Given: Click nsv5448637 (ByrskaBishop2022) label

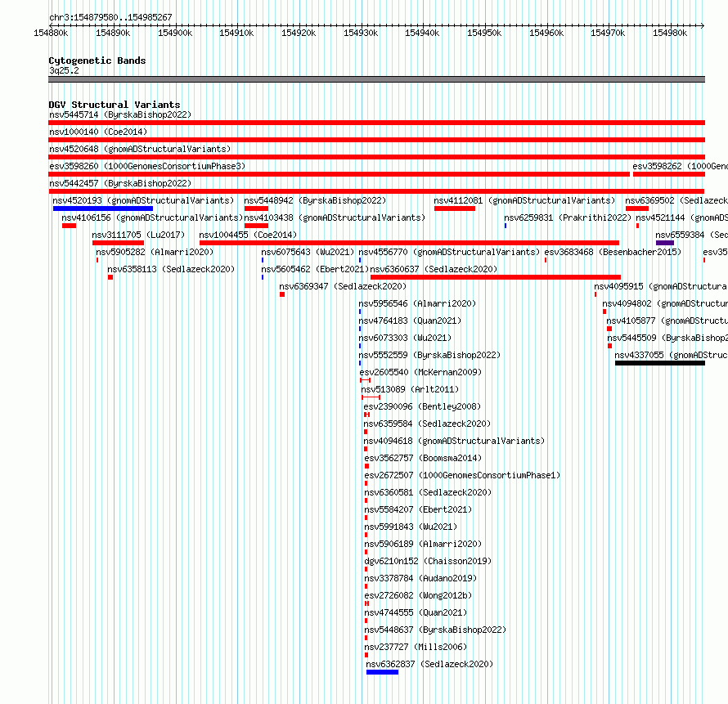Looking at the screenshot, I should click(435, 630).
